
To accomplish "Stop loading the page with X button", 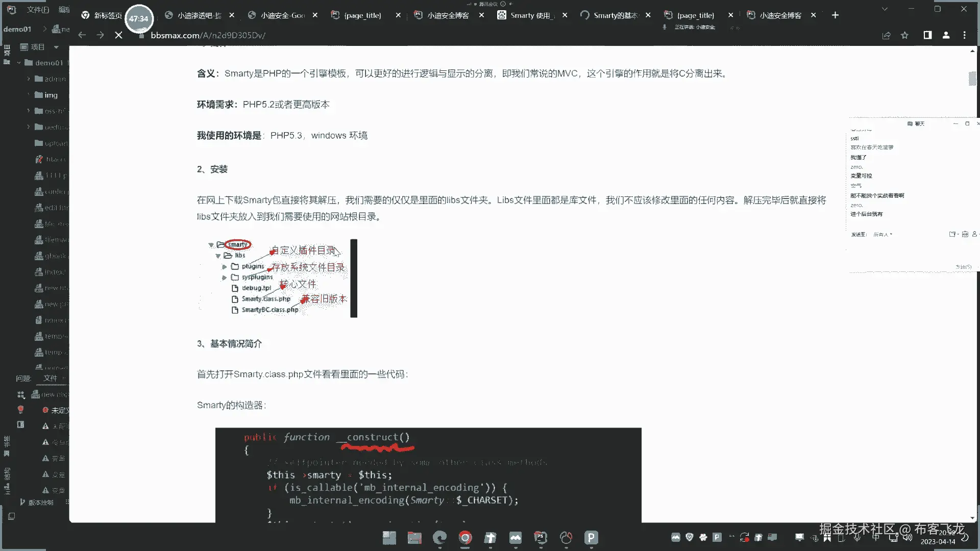I will click(x=118, y=35).
